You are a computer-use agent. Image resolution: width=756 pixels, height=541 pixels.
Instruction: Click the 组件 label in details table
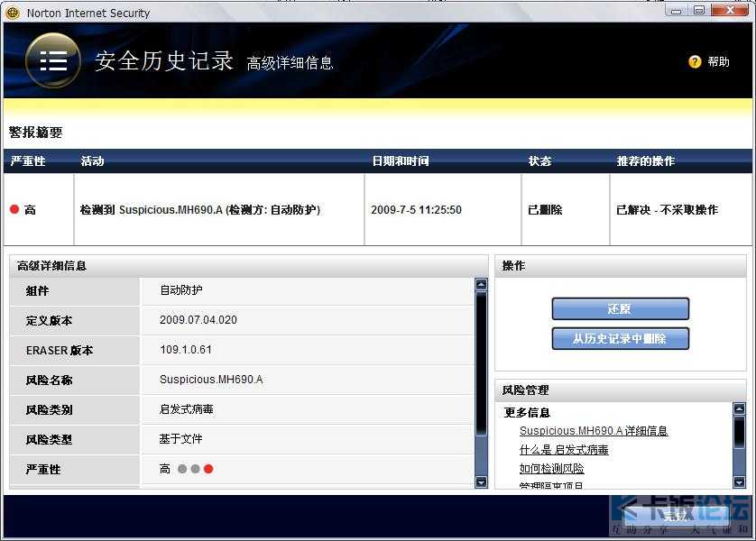(x=38, y=291)
